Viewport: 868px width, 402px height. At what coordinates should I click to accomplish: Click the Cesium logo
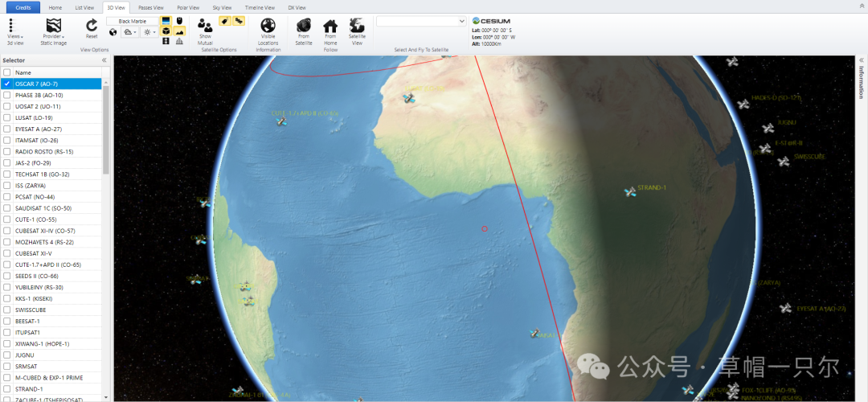coord(490,20)
